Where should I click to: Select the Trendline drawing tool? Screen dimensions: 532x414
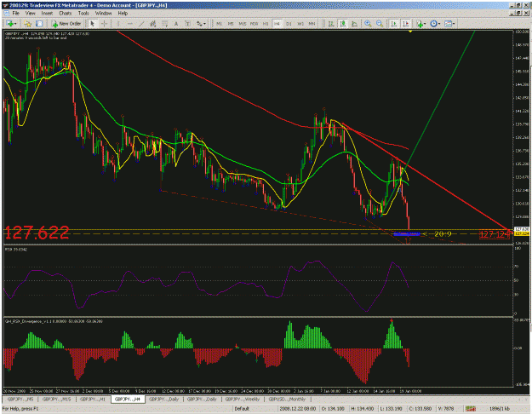point(141,24)
